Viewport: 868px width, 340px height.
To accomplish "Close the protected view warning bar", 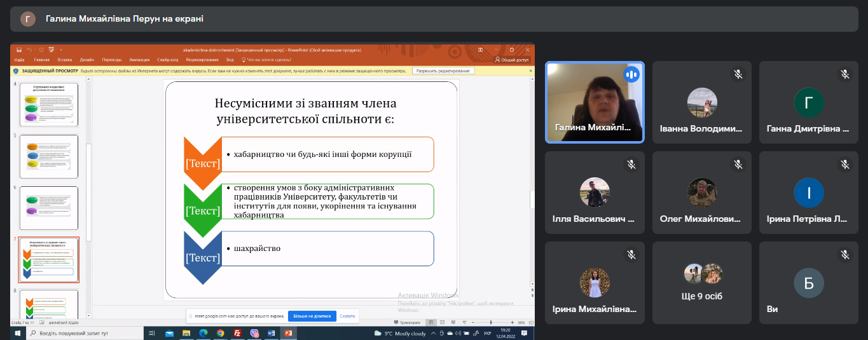I will coord(530,71).
